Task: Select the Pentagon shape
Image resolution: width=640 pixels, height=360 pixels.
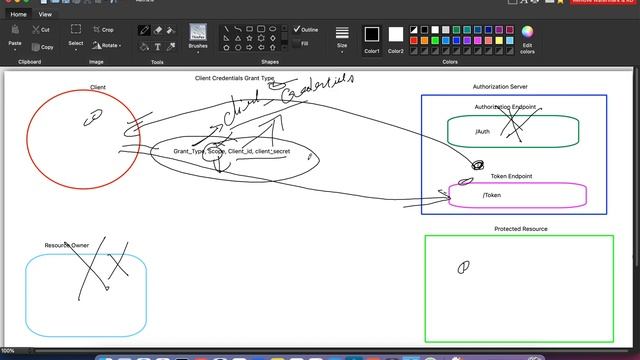Action: point(227,47)
